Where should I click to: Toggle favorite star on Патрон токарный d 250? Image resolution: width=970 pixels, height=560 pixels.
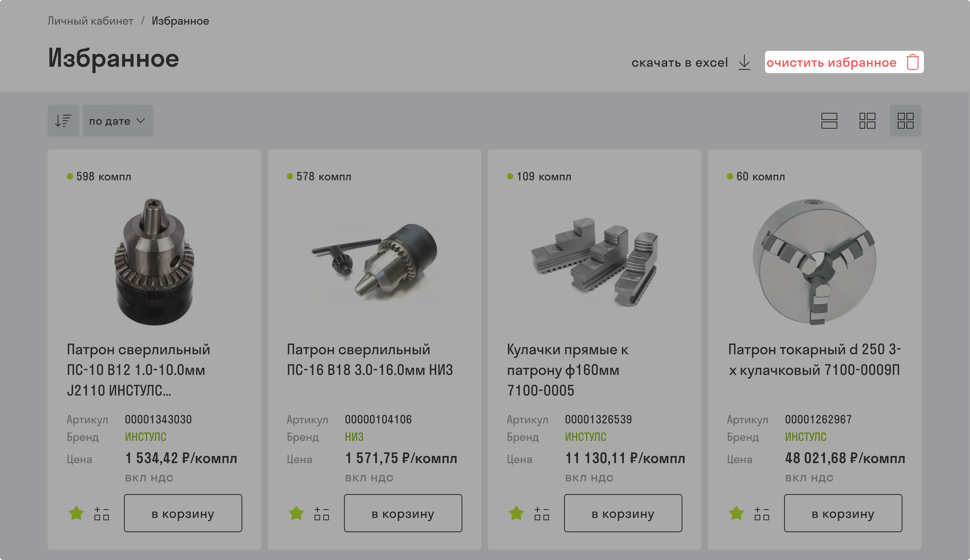[x=736, y=513]
